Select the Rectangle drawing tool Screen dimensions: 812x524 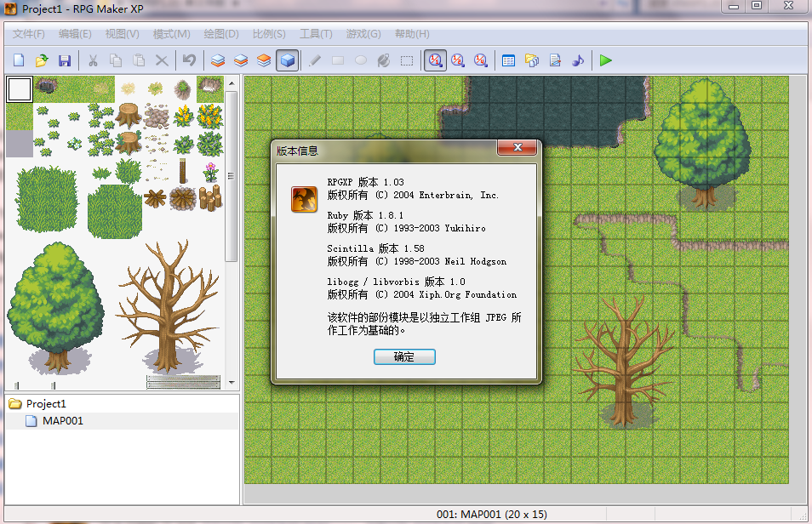(338, 60)
